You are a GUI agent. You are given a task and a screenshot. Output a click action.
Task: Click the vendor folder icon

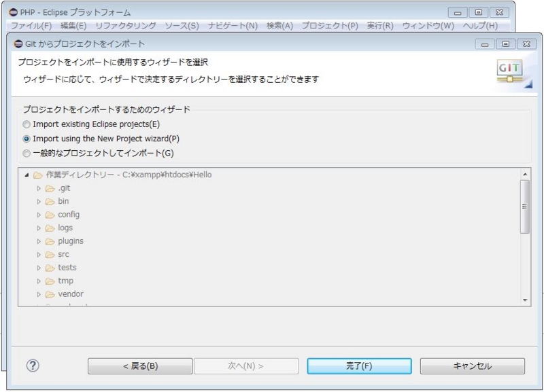[50, 294]
